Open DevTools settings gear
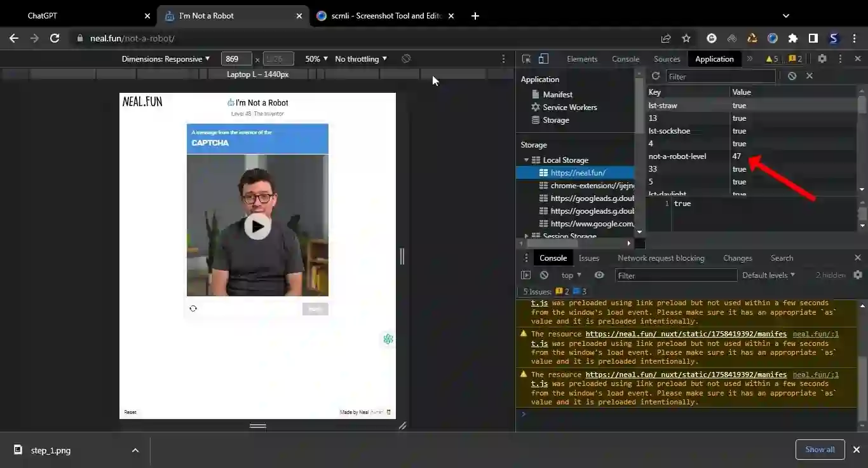The width and height of the screenshot is (868, 468). pyautogui.click(x=822, y=59)
